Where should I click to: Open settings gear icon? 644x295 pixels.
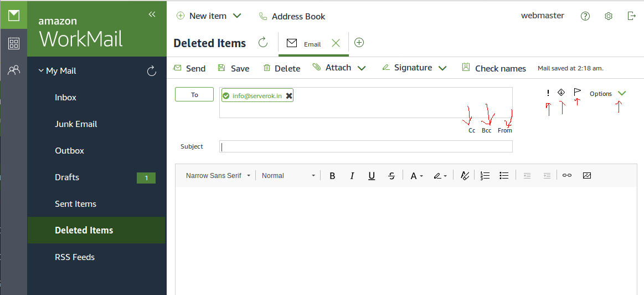tap(609, 16)
